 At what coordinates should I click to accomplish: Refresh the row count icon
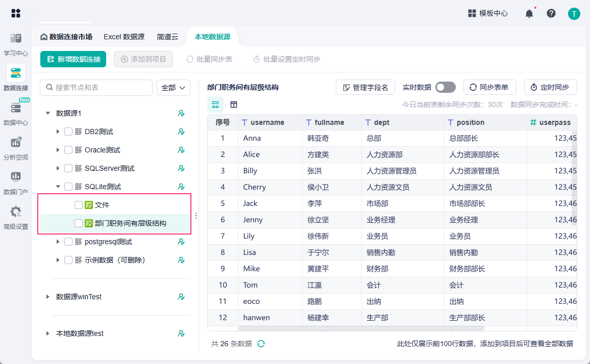(261, 344)
